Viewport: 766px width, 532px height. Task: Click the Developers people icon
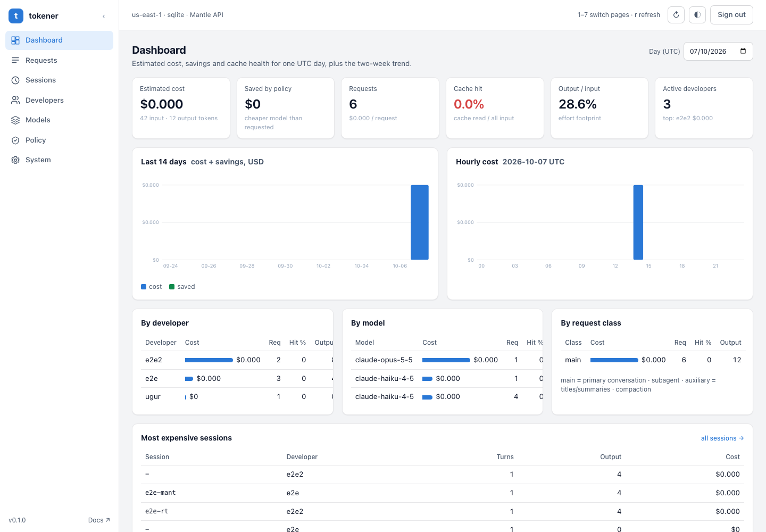(x=15, y=100)
